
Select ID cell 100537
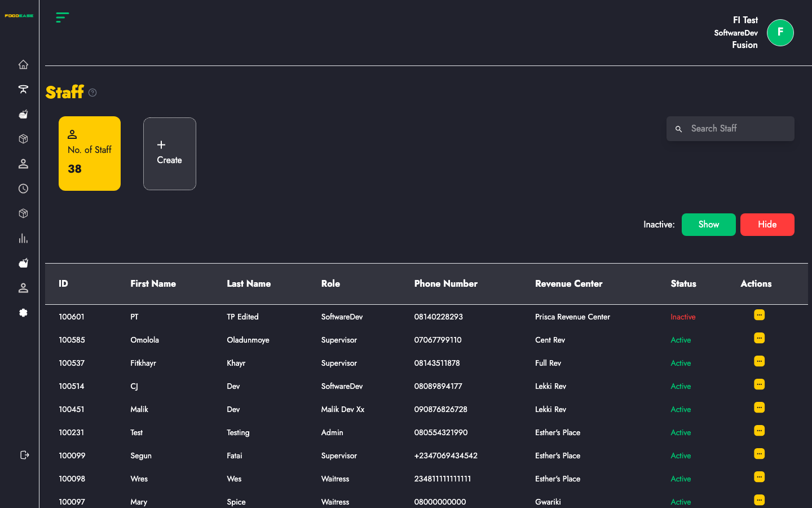[72, 364]
